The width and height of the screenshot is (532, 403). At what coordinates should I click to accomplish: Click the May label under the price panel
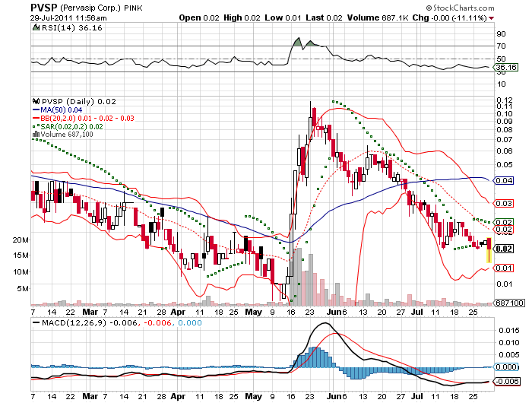click(253, 312)
